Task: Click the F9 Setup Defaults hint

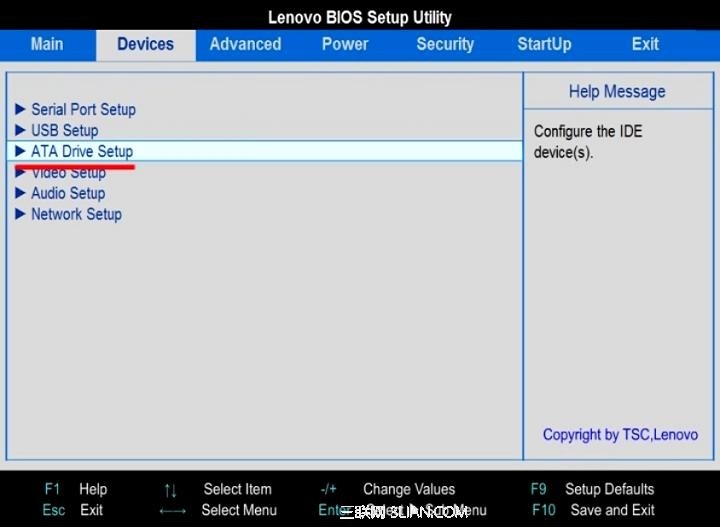Action: point(592,489)
